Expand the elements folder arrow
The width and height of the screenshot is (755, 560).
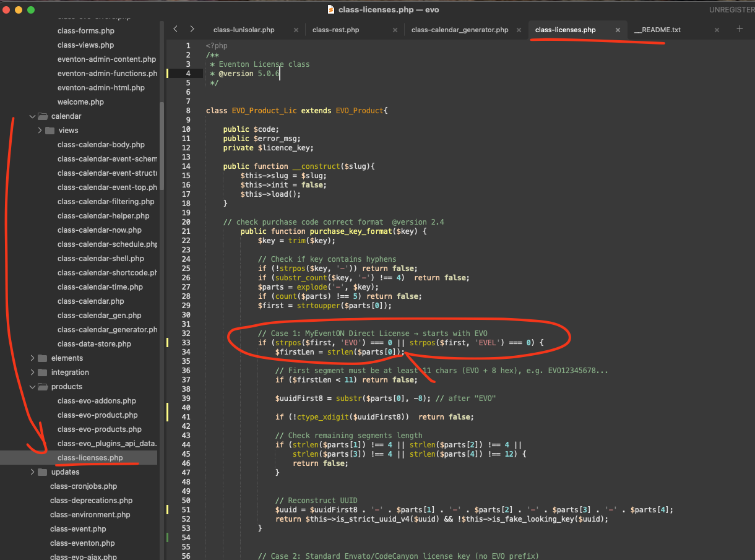click(33, 358)
